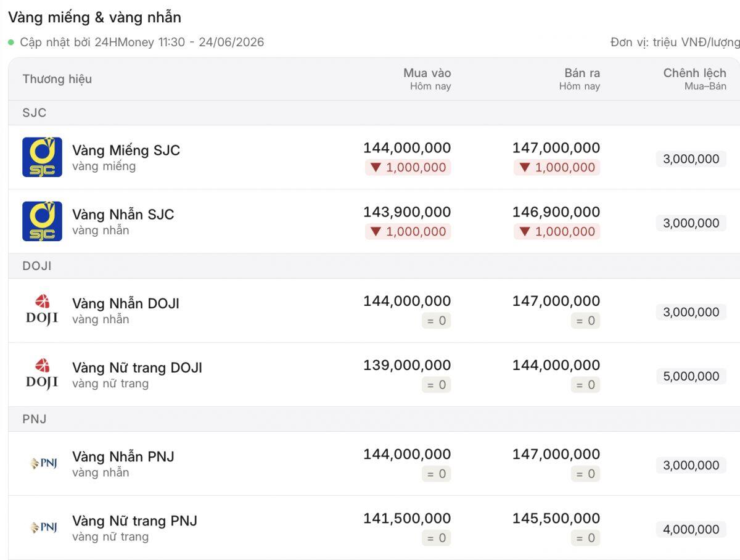Click Vàng Nhẫn DOJI buy unchanged badge
740x560 pixels.
(x=437, y=321)
